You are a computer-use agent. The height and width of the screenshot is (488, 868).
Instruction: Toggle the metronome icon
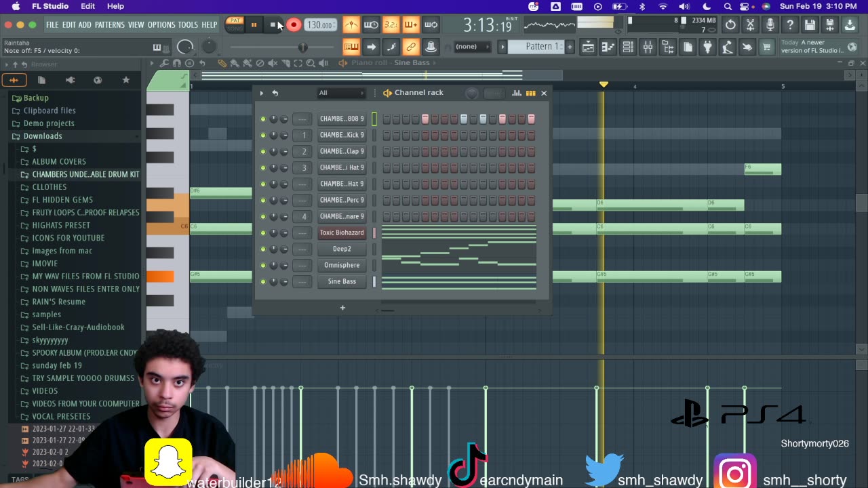pyautogui.click(x=351, y=25)
